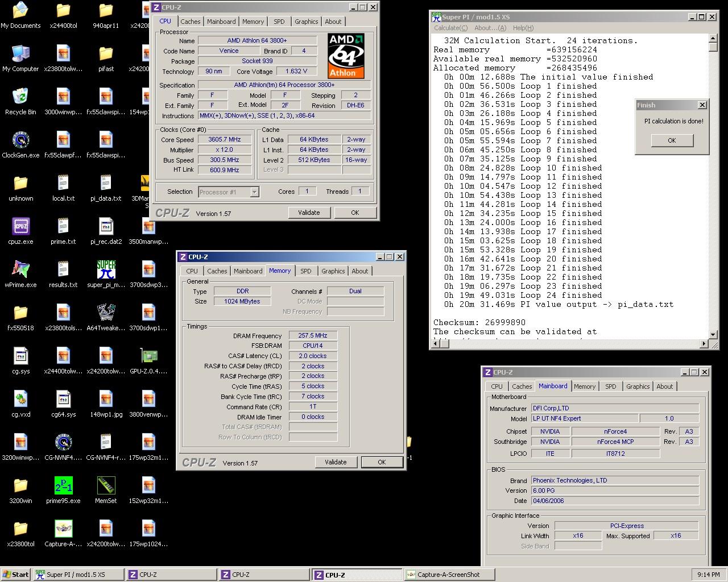Switch to About tab in Mainboard window

pyautogui.click(x=664, y=386)
